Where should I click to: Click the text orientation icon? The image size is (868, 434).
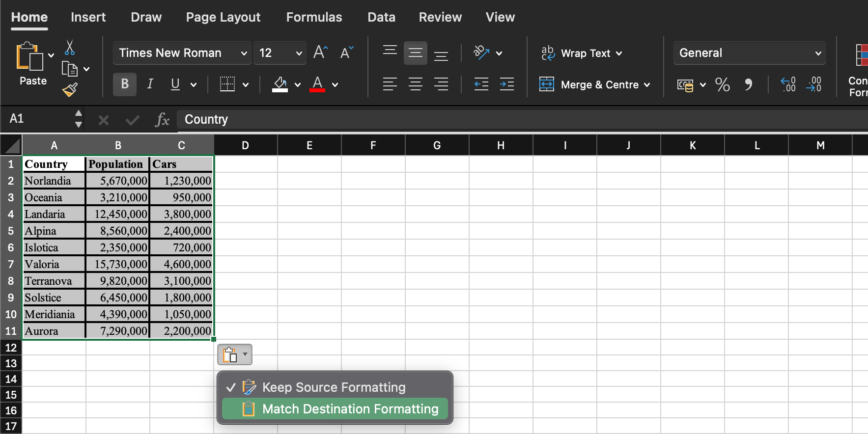481,53
